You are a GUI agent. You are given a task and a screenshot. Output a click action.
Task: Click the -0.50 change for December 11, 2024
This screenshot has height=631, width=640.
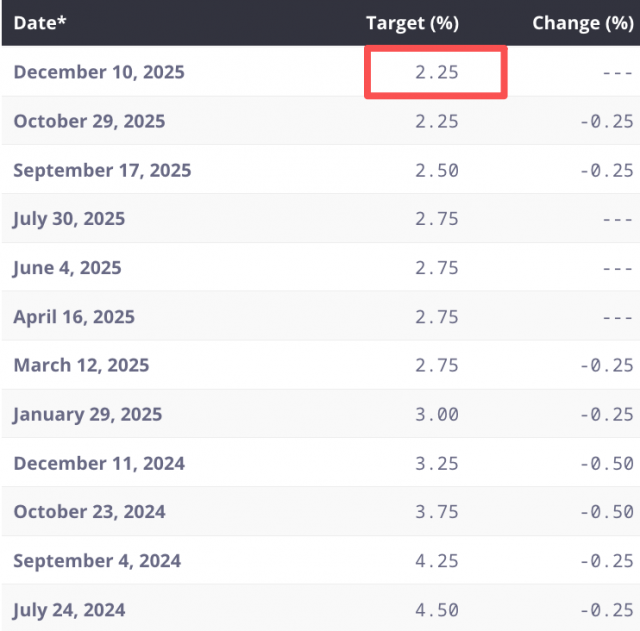607,463
